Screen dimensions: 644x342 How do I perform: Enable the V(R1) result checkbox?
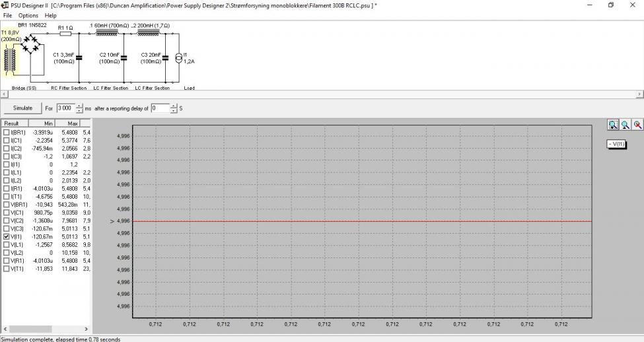click(6, 261)
